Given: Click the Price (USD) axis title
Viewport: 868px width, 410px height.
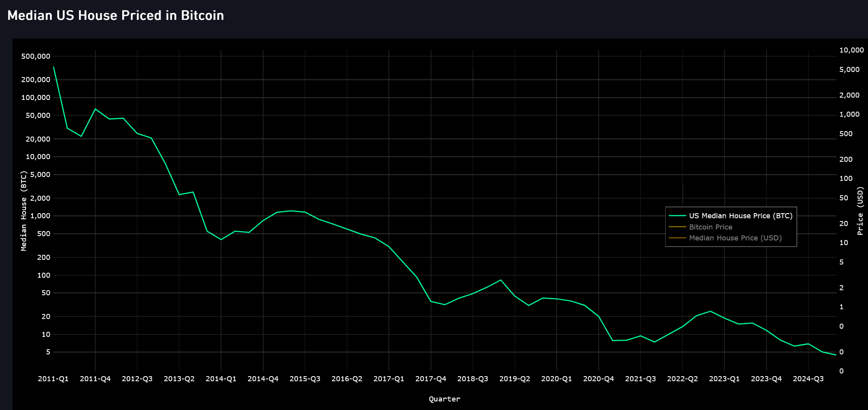Looking at the screenshot, I should 860,211.
